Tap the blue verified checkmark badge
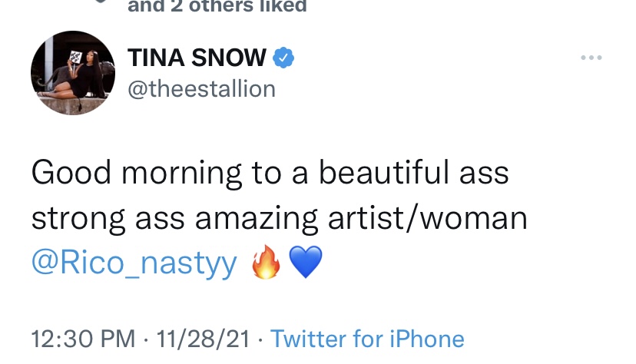Viewport: 636px width, 364px height. (x=283, y=58)
